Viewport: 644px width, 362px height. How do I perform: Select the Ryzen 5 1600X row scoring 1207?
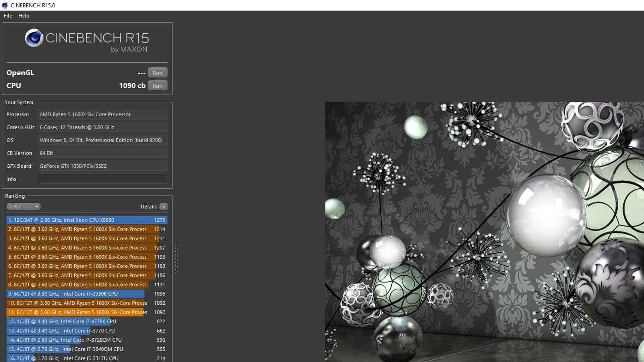[87, 248]
